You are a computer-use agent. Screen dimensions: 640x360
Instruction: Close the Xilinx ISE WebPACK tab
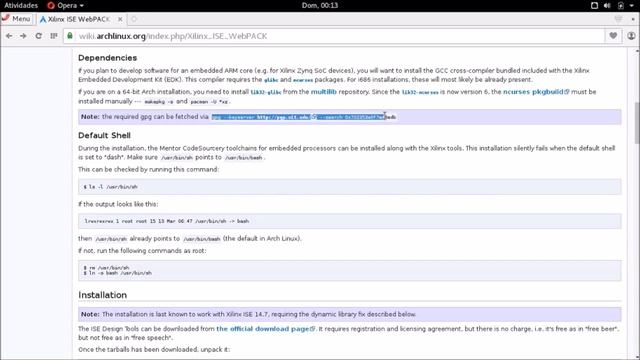tap(120, 19)
